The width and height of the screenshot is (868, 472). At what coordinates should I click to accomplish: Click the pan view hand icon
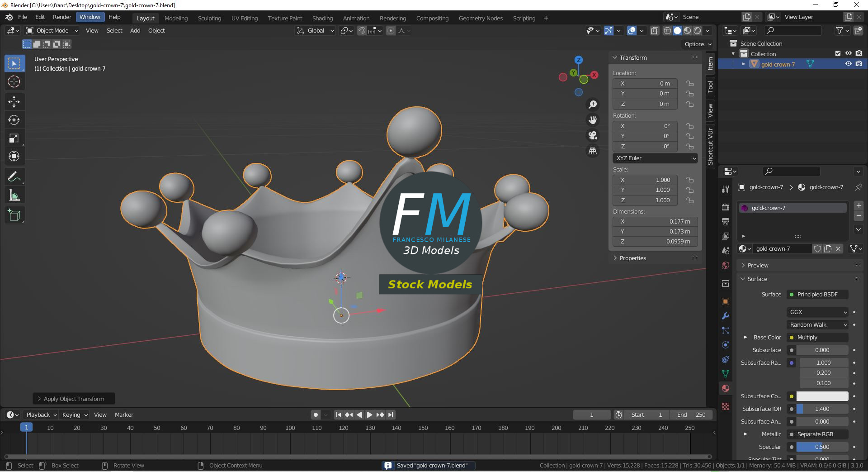(x=592, y=120)
